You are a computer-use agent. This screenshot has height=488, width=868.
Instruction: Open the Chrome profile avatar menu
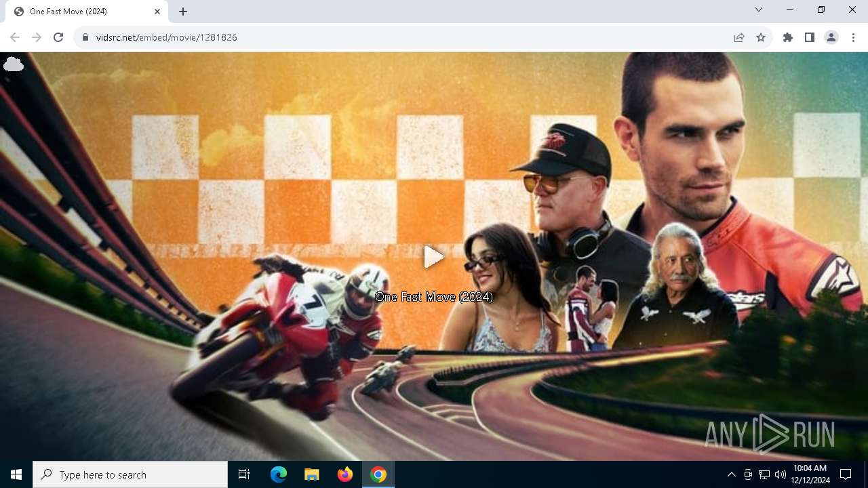pyautogui.click(x=831, y=37)
